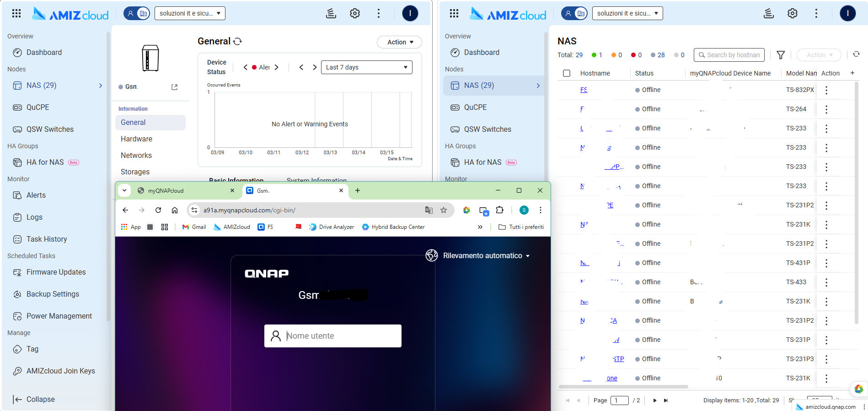
Task: Expand the Action dropdown on General page
Action: (x=399, y=42)
